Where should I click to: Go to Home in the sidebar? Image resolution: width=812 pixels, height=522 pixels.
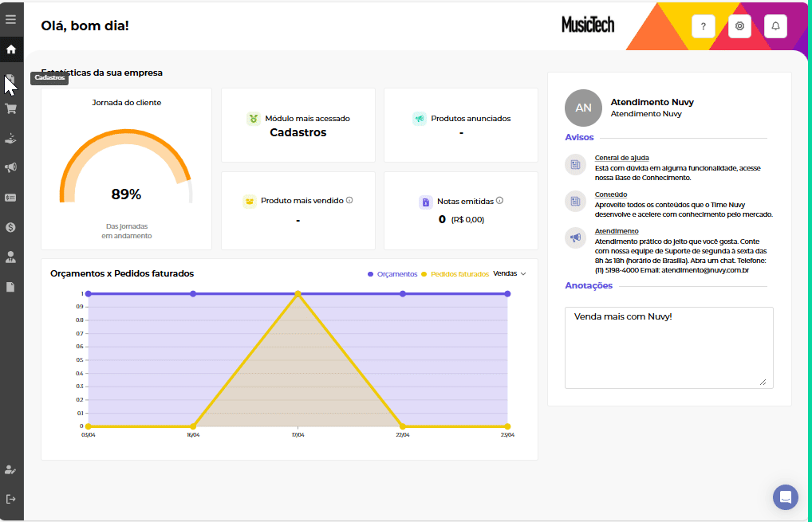coord(11,49)
